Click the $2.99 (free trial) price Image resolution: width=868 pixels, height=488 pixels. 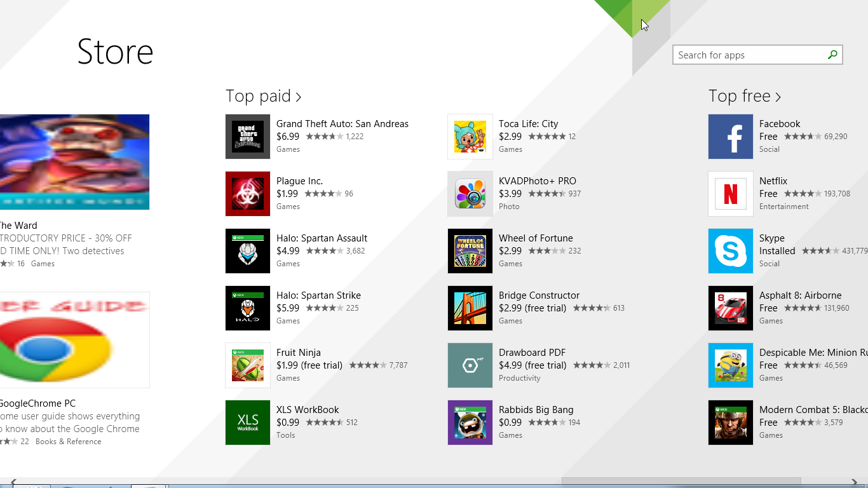click(x=532, y=308)
